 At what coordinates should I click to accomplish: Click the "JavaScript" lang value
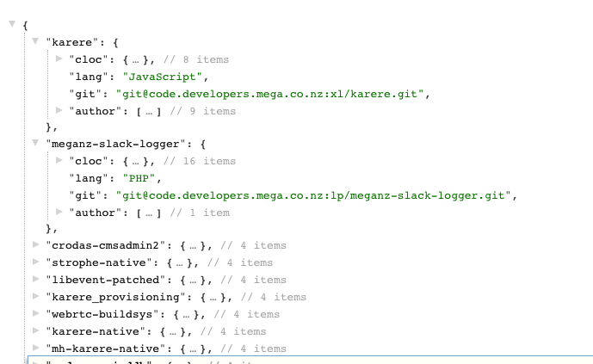point(163,77)
